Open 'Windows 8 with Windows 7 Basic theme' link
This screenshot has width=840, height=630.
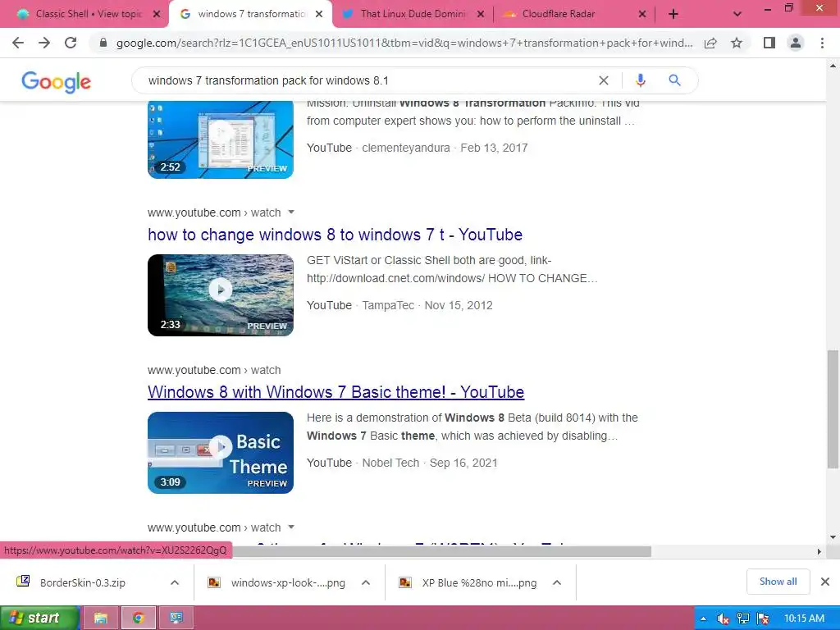[x=336, y=392]
